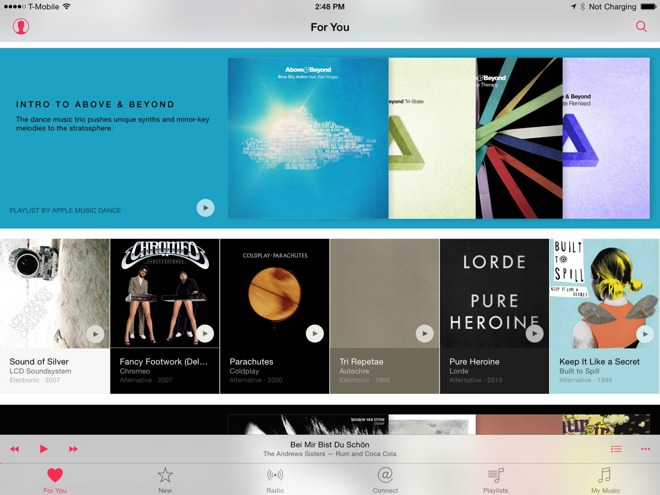Tap the Wi-Fi status icon

[67, 6]
